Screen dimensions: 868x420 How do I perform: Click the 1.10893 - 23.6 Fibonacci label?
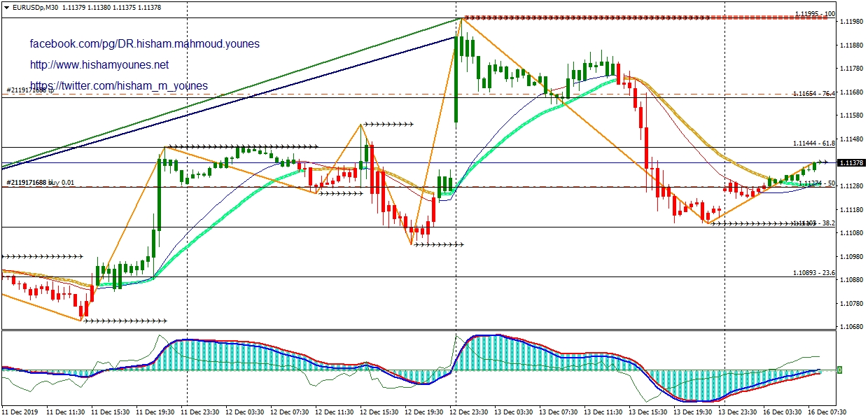click(x=814, y=273)
